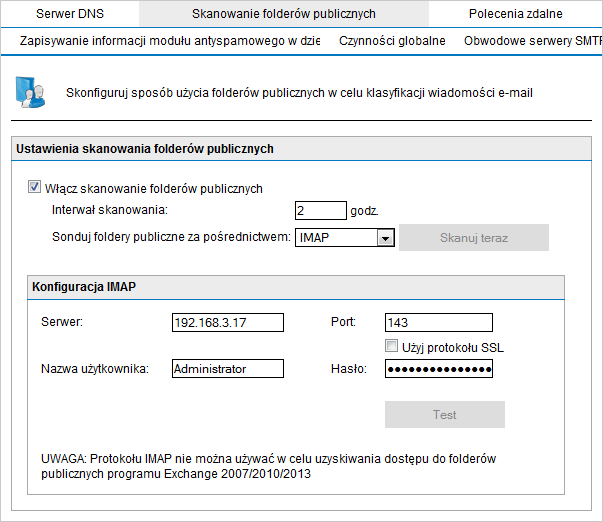Image resolution: width=603 pixels, height=522 pixels.
Task: Click the Ustawienia skanowania folderów publicznych header
Action: (x=301, y=148)
